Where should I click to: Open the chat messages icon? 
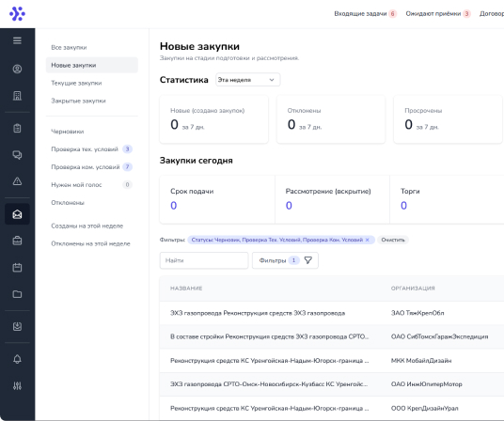17,155
